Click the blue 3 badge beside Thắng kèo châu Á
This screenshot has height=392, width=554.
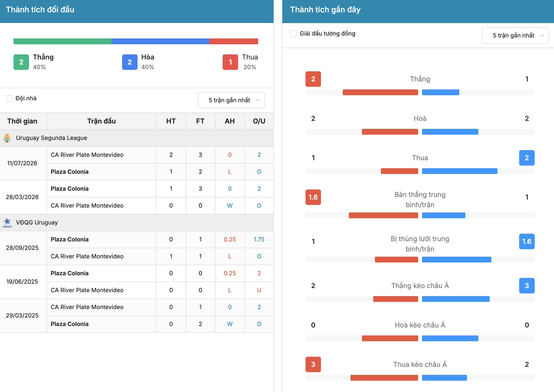(527, 286)
